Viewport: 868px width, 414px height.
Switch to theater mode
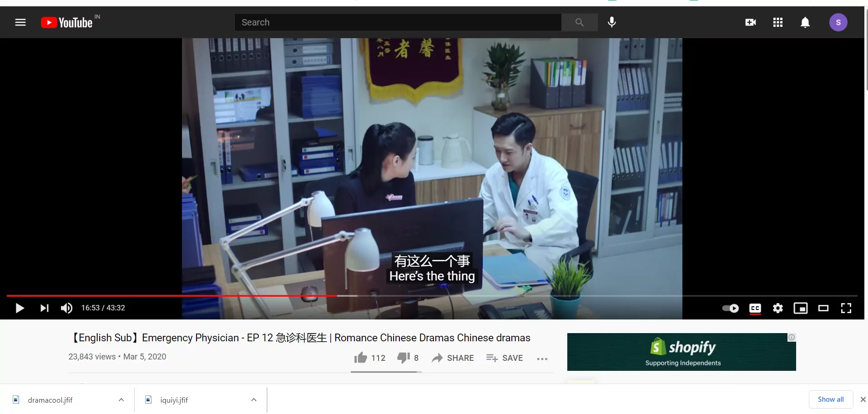(x=823, y=308)
